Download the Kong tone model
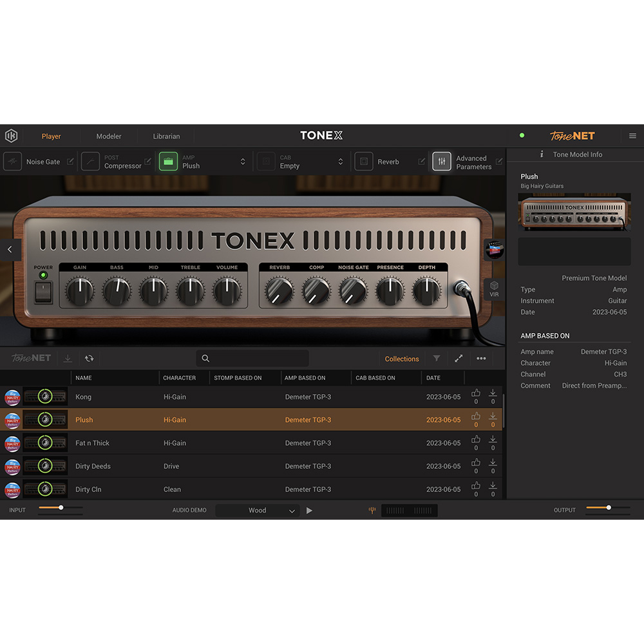This screenshot has width=644, height=644. 493,393
